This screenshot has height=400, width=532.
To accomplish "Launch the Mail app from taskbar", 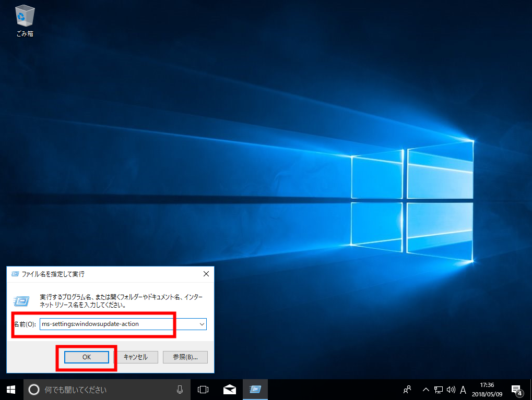I will point(230,390).
